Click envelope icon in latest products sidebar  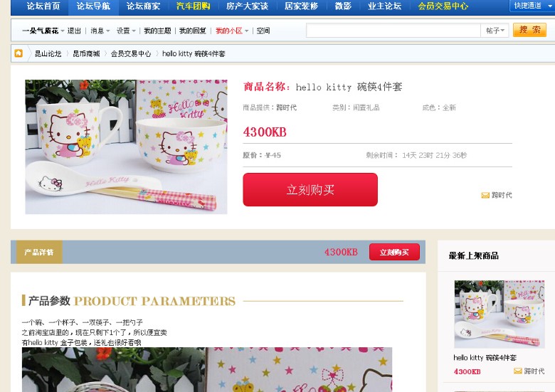point(518,371)
